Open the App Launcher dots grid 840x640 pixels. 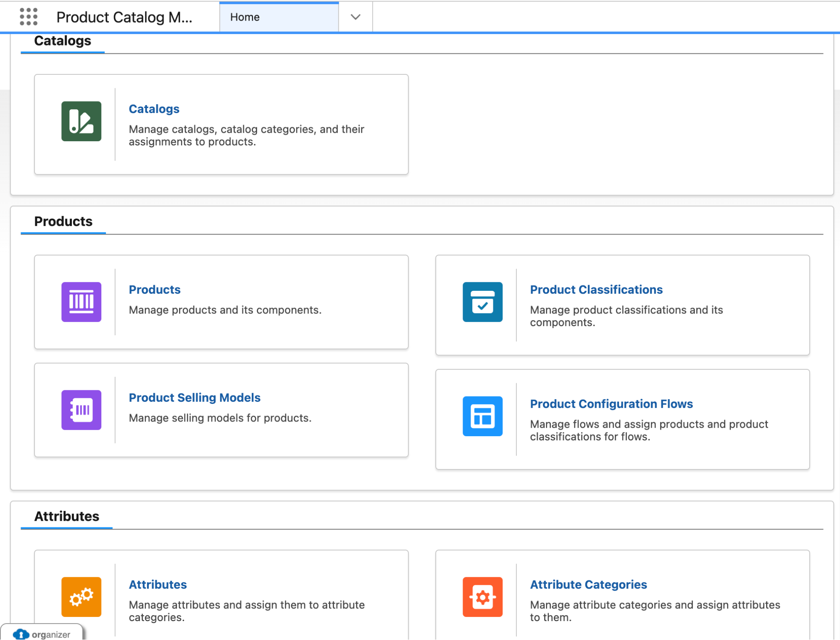pos(29,17)
